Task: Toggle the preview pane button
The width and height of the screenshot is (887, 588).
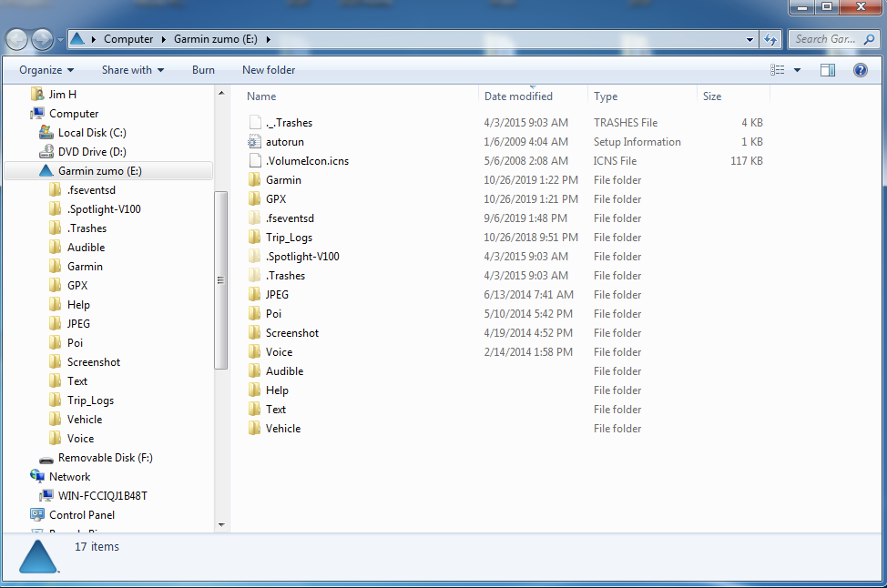Action: [828, 70]
